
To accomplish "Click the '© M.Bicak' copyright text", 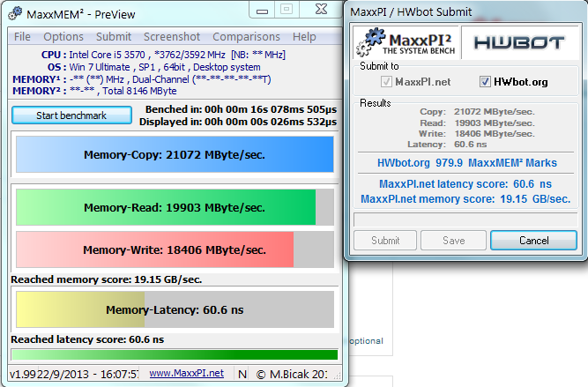I will [x=292, y=375].
